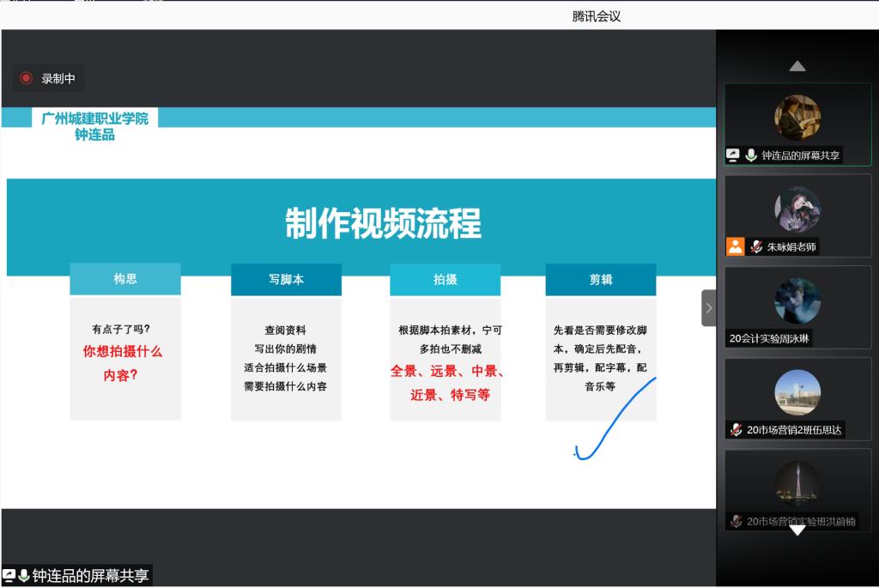Click the muted microphone icon for 朱咏娟老师
Screen dimensions: 879x588
click(x=756, y=246)
